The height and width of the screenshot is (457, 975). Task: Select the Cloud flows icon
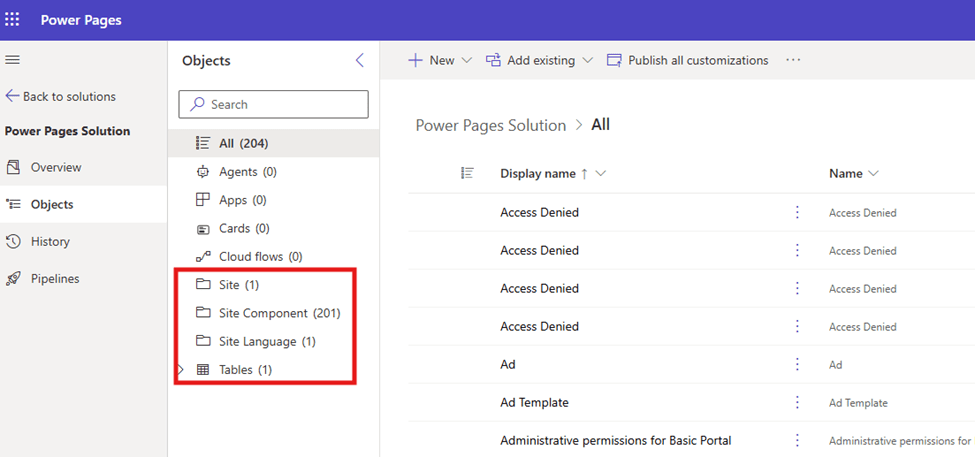203,257
